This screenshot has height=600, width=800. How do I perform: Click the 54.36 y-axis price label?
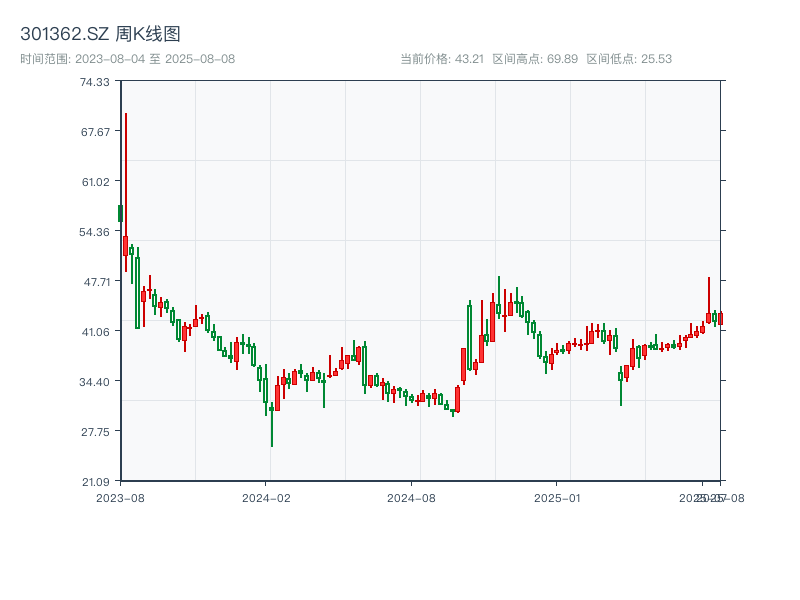96,232
